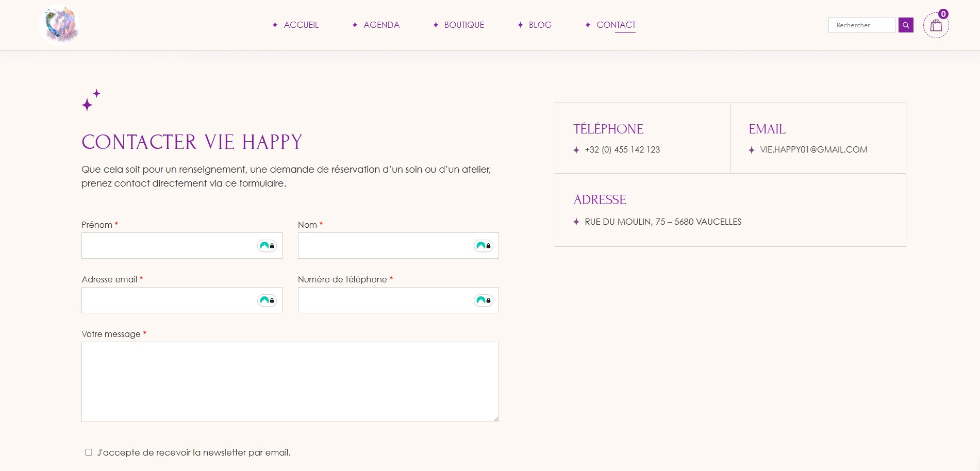Click the magnifier search button

point(906,25)
